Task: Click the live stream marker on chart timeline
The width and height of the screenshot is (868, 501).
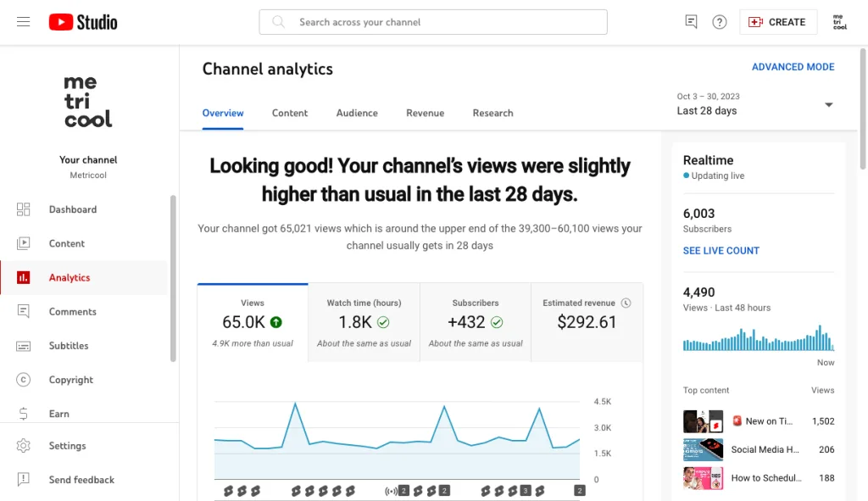Action: 391,491
